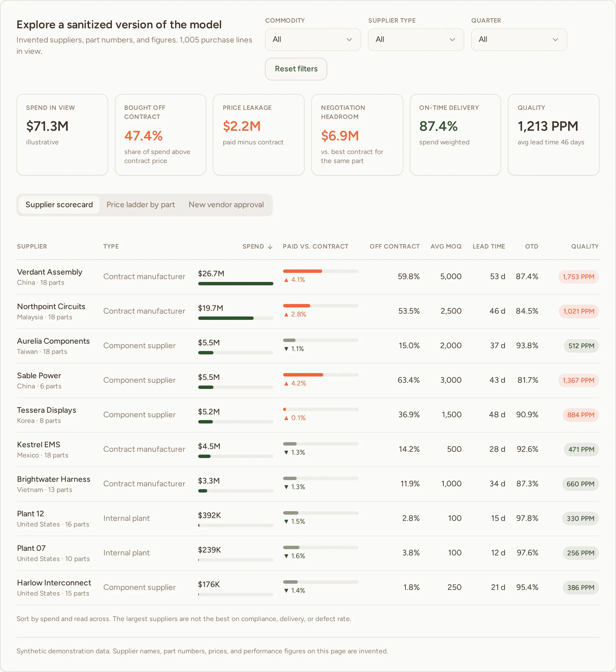Image resolution: width=616 pixels, height=672 pixels.
Task: Open the Commodity dropdown
Action: pyautogui.click(x=313, y=39)
